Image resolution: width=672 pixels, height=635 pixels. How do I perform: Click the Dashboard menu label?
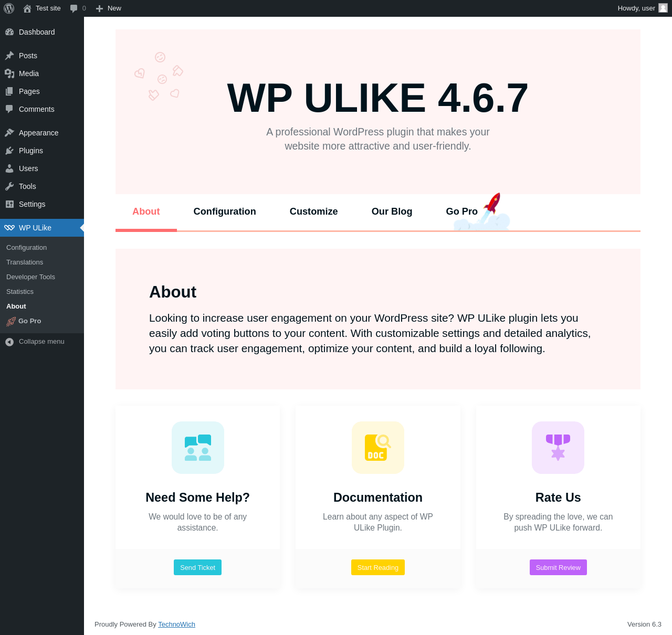point(37,32)
